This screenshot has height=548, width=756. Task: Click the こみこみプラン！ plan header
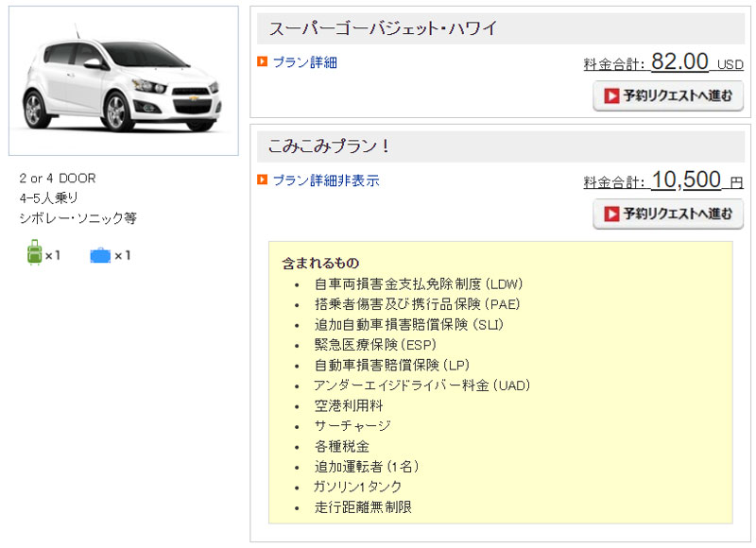[501, 146]
